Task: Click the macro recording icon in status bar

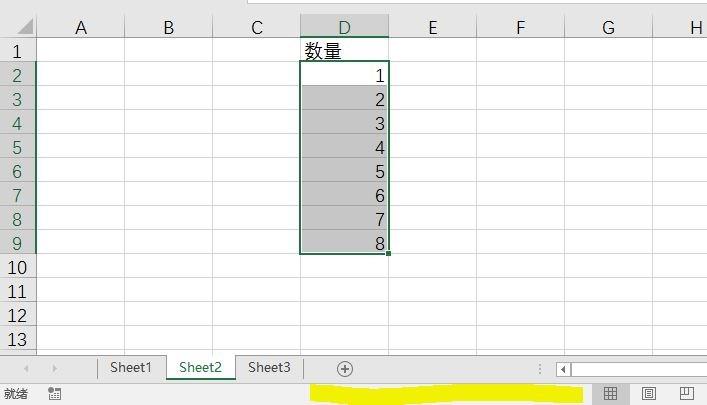Action: (54, 394)
